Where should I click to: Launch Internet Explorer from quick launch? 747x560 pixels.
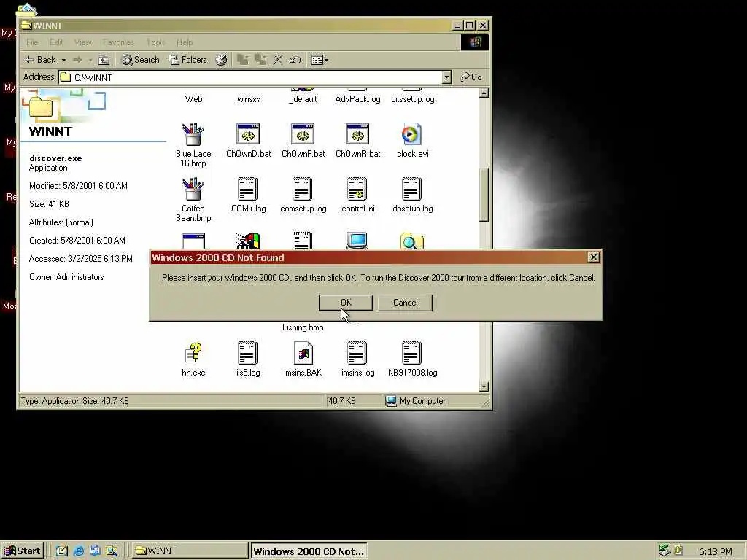click(x=79, y=551)
